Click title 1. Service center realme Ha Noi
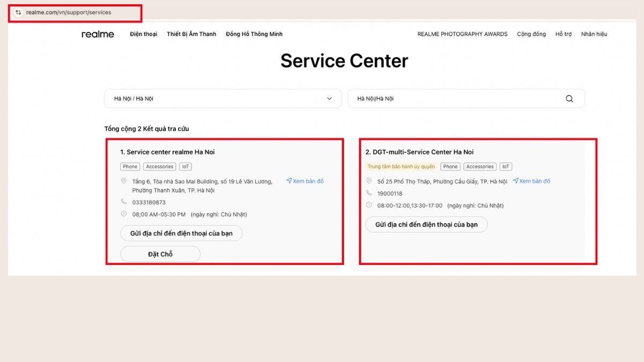 167,152
